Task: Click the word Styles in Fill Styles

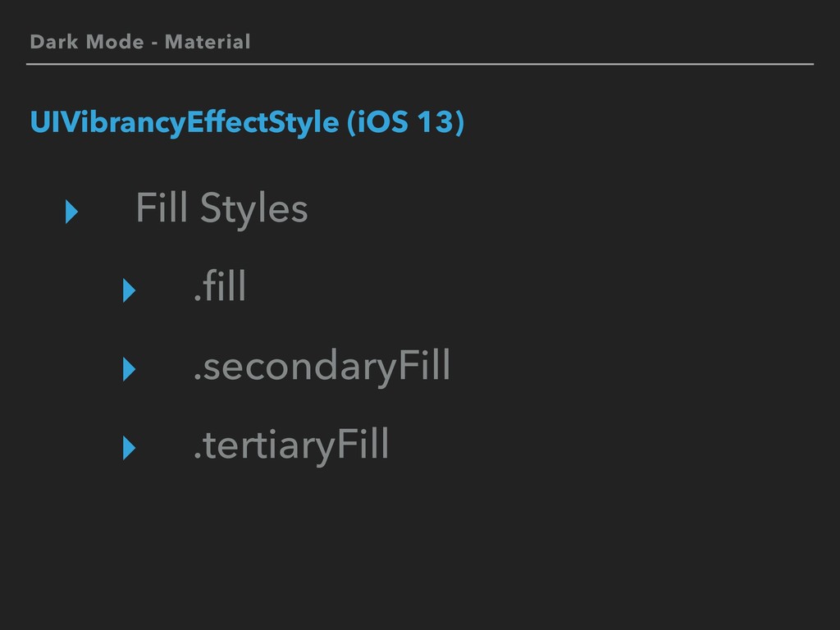Action: (254, 209)
